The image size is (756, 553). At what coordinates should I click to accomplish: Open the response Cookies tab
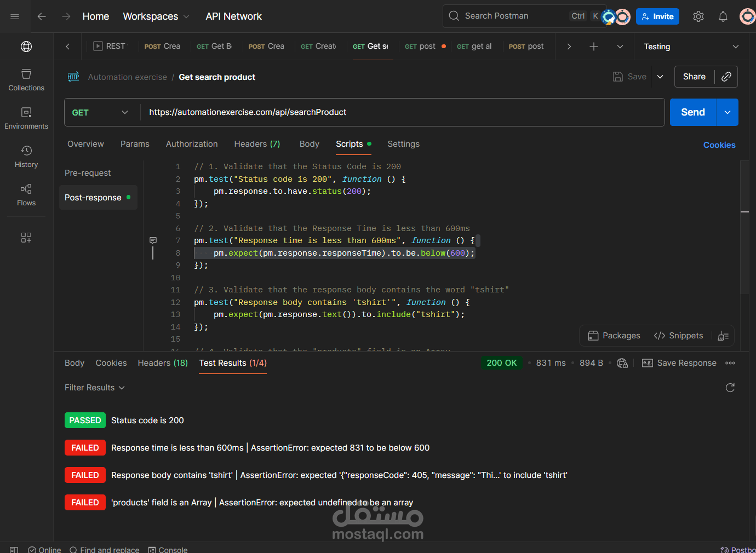pyautogui.click(x=111, y=363)
